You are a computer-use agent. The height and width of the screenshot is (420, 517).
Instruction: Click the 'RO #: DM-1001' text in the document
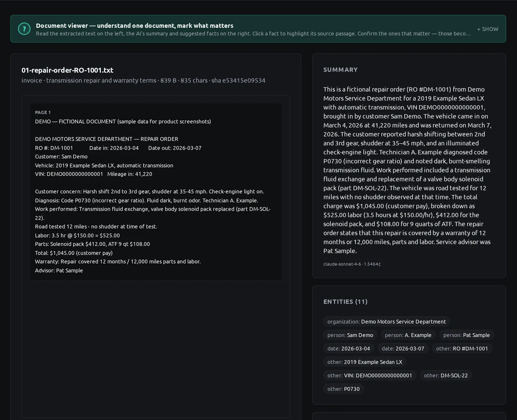(54, 148)
